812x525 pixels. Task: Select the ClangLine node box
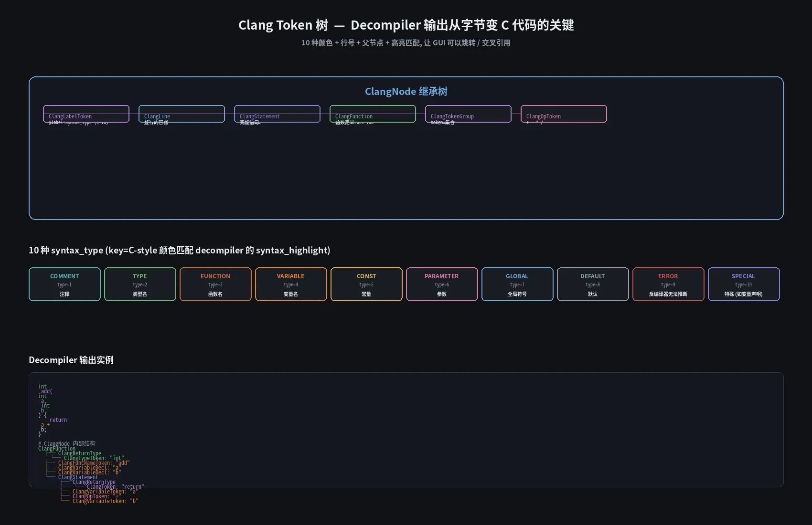pyautogui.click(x=182, y=114)
